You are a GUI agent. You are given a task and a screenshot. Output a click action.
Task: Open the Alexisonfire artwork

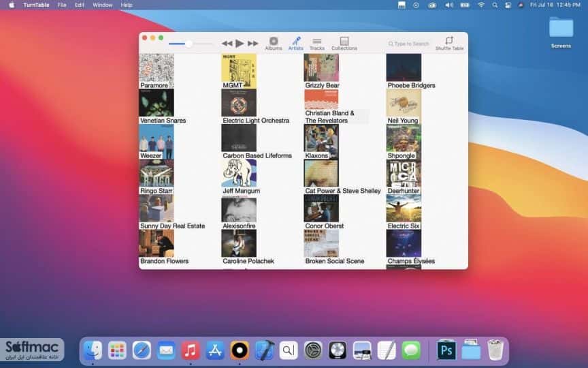pos(239,209)
